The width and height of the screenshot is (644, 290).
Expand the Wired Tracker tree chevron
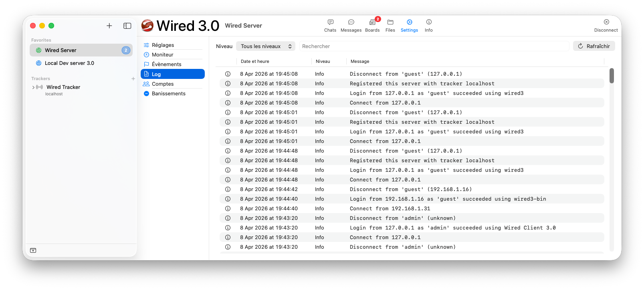click(x=33, y=87)
